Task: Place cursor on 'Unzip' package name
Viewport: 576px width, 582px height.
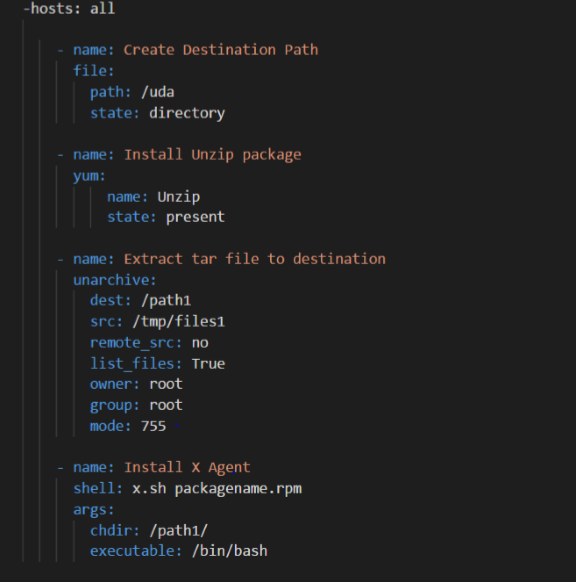Action: [179, 197]
